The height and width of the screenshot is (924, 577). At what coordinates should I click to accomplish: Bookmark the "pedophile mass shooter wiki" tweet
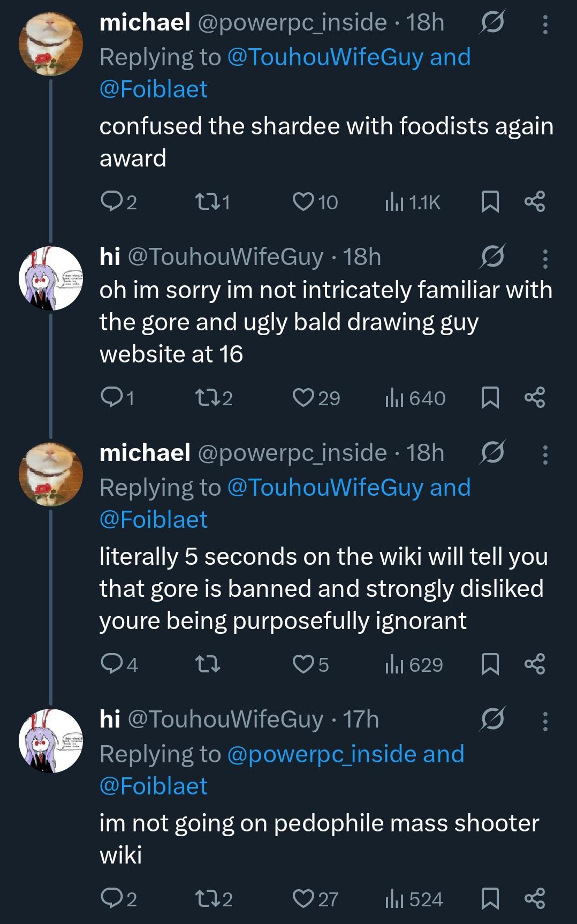(x=490, y=899)
